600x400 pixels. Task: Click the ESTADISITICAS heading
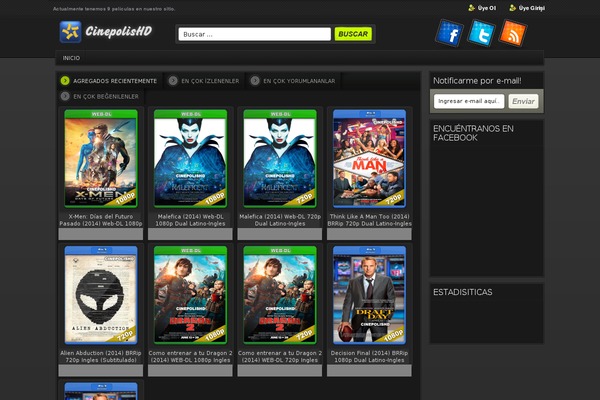click(463, 292)
